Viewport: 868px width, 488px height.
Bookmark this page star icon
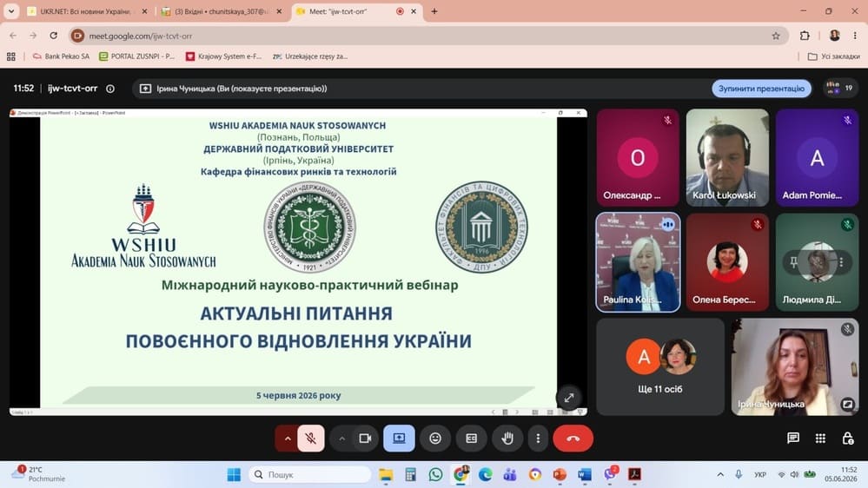pos(776,36)
